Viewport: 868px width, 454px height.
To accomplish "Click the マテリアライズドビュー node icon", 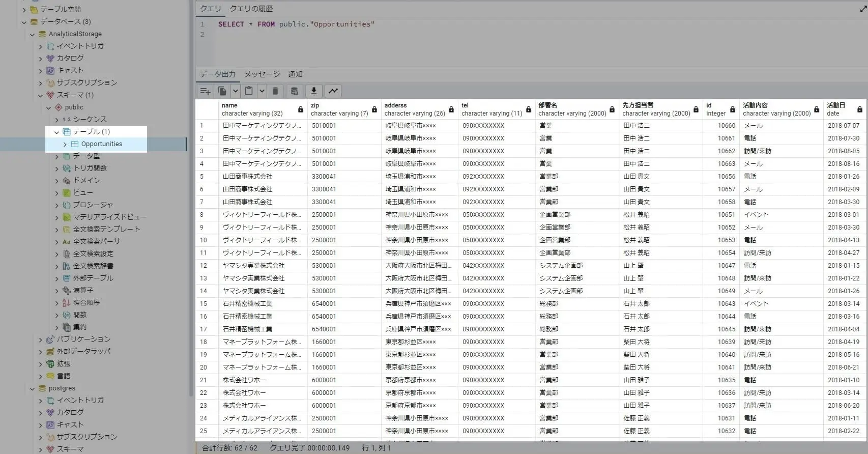I will click(67, 217).
